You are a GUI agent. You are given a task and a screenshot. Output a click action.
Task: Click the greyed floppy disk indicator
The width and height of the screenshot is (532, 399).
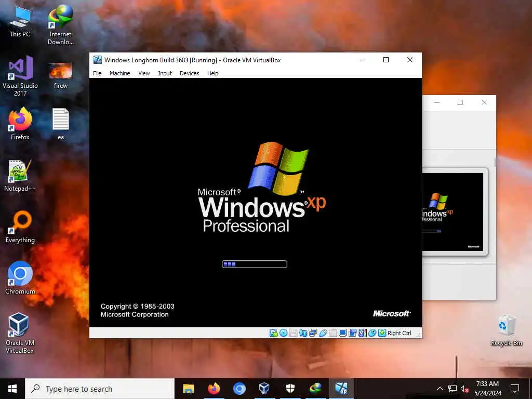tap(293, 333)
